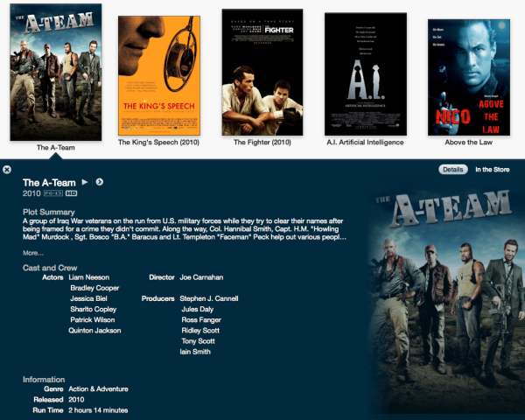The image size is (525, 420).
Task: Click 'The King's Speech (2010)' caption
Action: (158, 143)
